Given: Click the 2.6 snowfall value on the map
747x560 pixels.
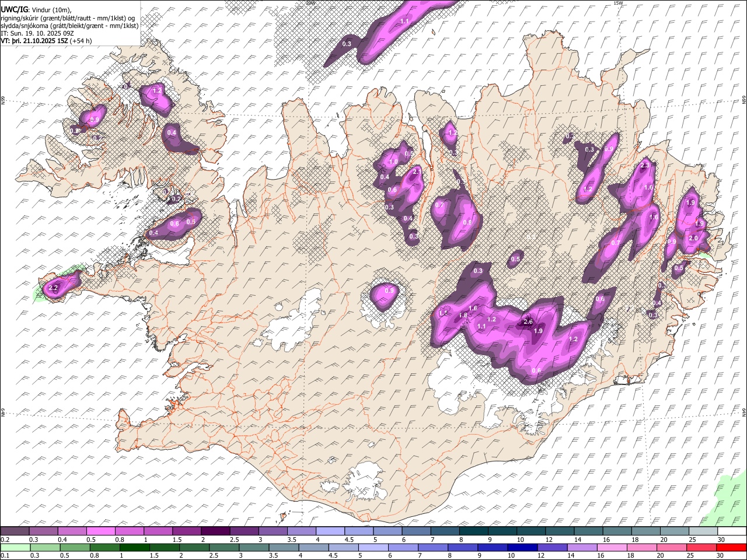Looking at the screenshot, I should coord(528,322).
